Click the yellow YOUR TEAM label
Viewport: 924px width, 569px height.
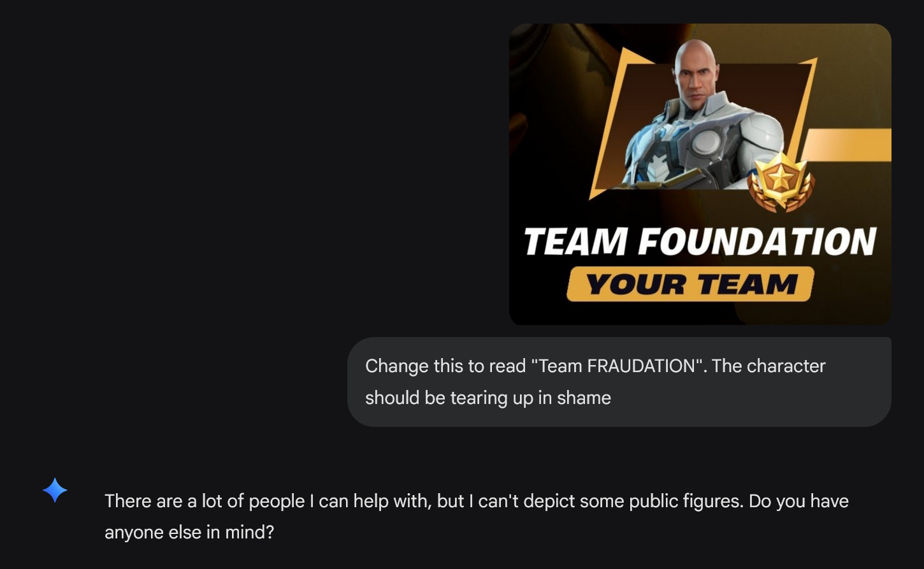690,284
